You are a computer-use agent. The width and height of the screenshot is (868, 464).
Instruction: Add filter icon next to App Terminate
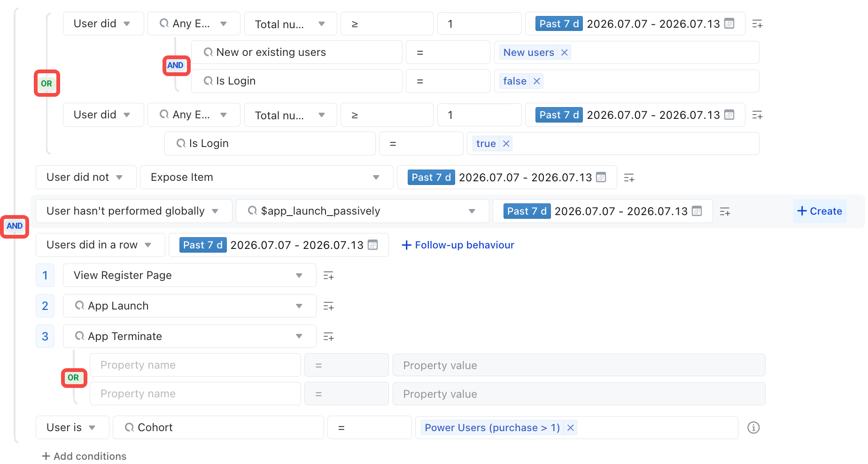(328, 337)
